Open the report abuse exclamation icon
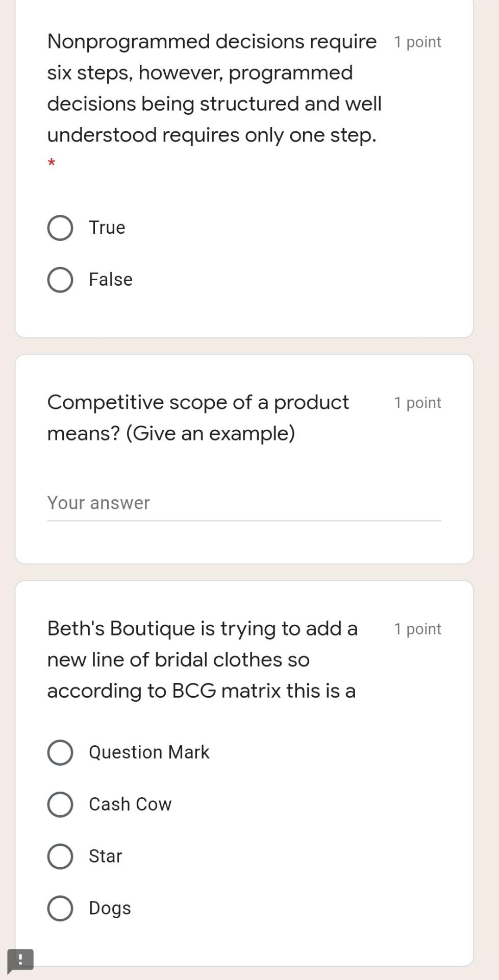The height and width of the screenshot is (980, 499). coord(20,959)
